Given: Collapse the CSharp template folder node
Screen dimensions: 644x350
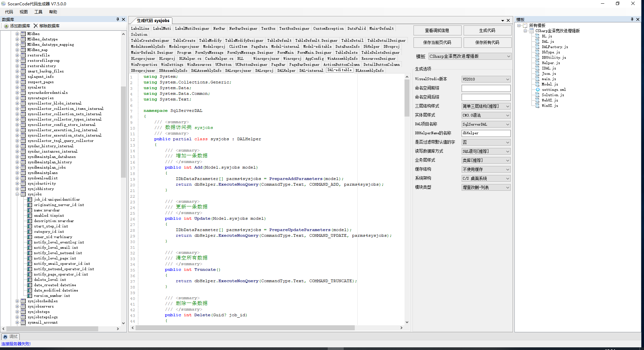Looking at the screenshot, I should tap(525, 31).
